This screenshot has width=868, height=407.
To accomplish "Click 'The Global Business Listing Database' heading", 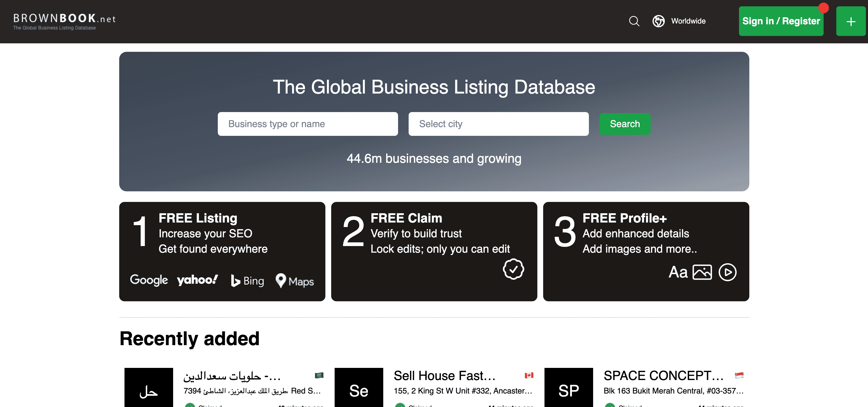I will (434, 87).
